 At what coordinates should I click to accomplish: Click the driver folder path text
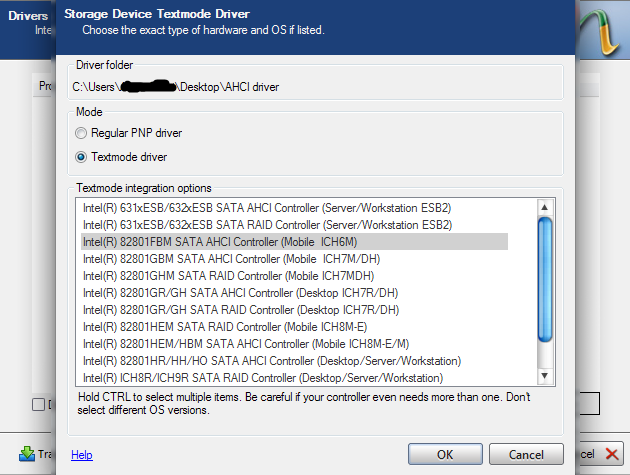tap(176, 87)
